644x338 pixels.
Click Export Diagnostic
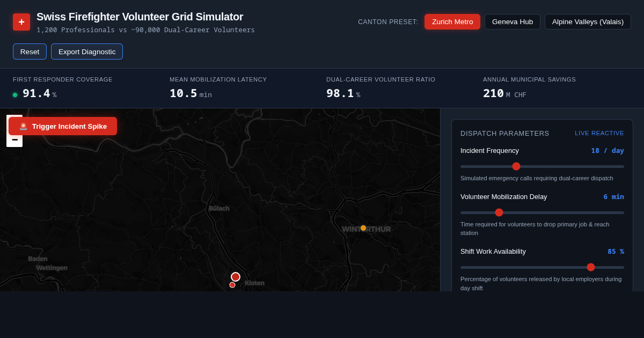coord(87,52)
